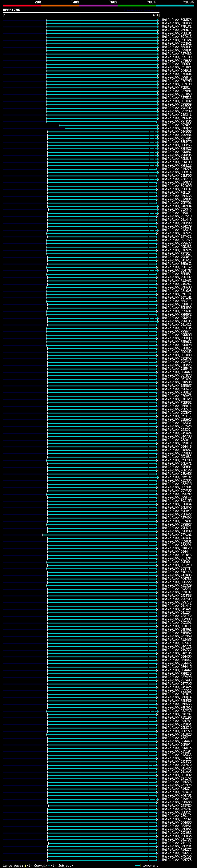Select the UniRef100_P07369 label
The height and width of the screenshot is (868, 197).
pos(176,636)
